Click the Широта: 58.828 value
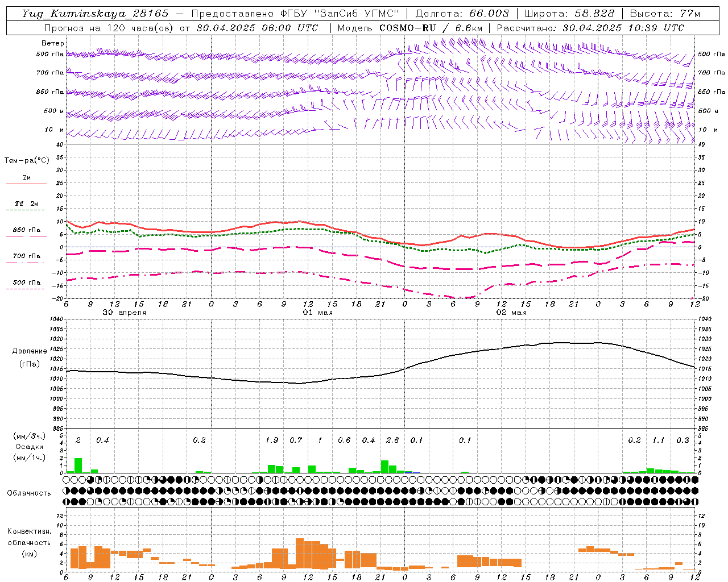 (569, 14)
